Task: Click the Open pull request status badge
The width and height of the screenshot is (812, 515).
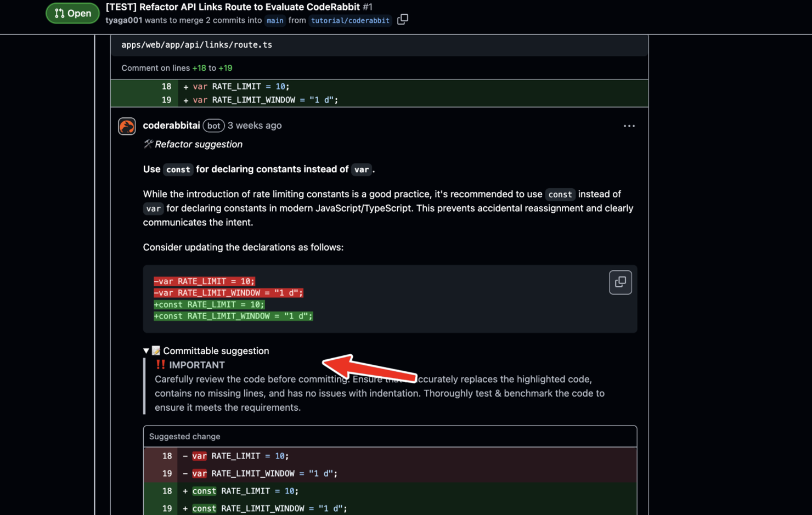Action: pos(72,13)
